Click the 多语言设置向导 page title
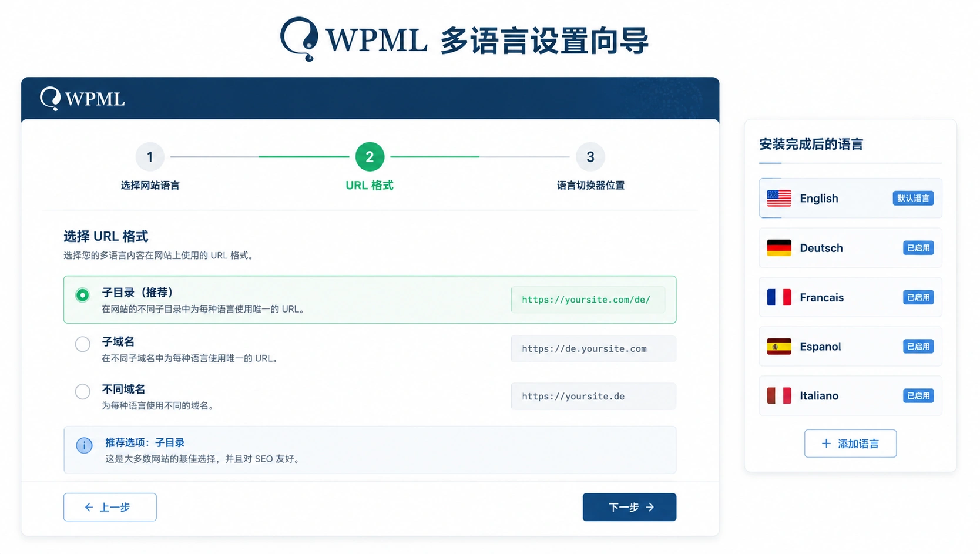 coord(544,41)
